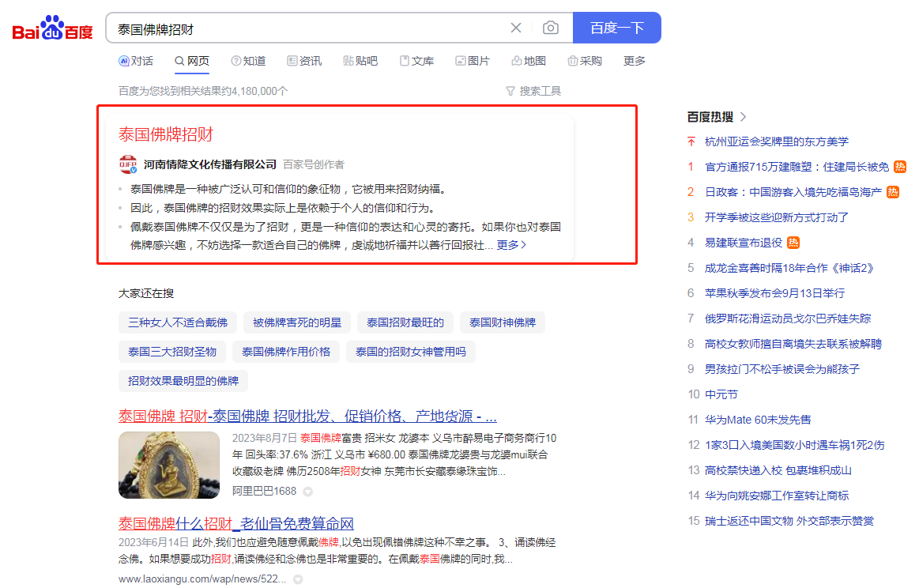Open hot topic 瑞士返还中国文物 外交部表示赞赏
Viewport: 919px width, 588px height.
coord(789,521)
